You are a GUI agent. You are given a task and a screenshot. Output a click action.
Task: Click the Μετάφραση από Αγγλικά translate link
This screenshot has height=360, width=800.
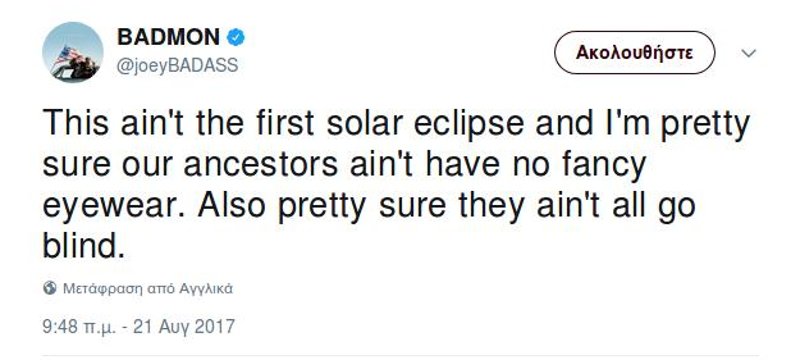[147, 289]
